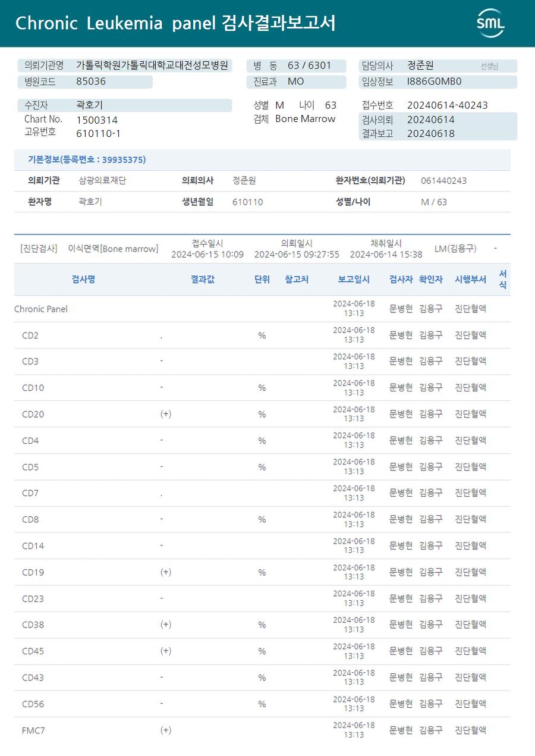
Task: Select clinical info code I886G0MB0
Action: coord(434,81)
